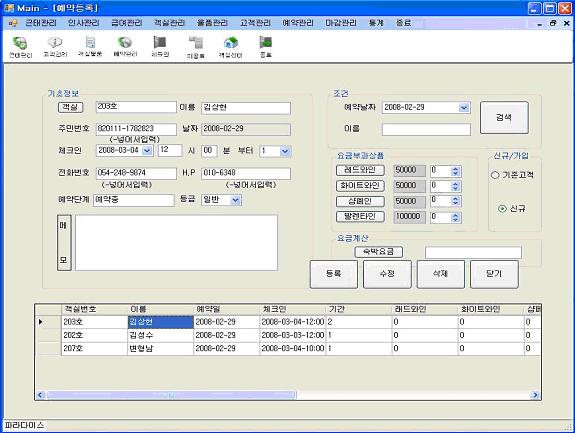Screen dimensions: 575x433
Task: Open the 이용료 toolbar icon
Action: coord(195,47)
